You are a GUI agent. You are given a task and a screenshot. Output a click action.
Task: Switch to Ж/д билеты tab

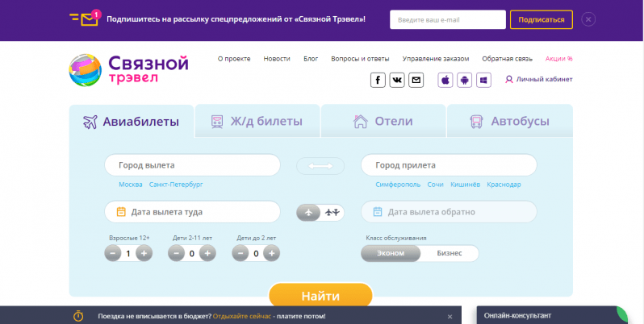click(257, 122)
